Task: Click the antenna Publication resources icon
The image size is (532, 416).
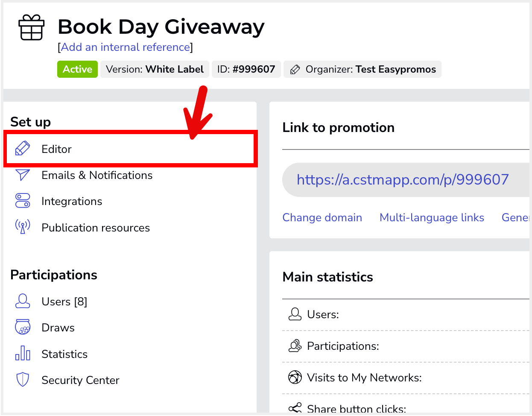Action: [x=23, y=227]
